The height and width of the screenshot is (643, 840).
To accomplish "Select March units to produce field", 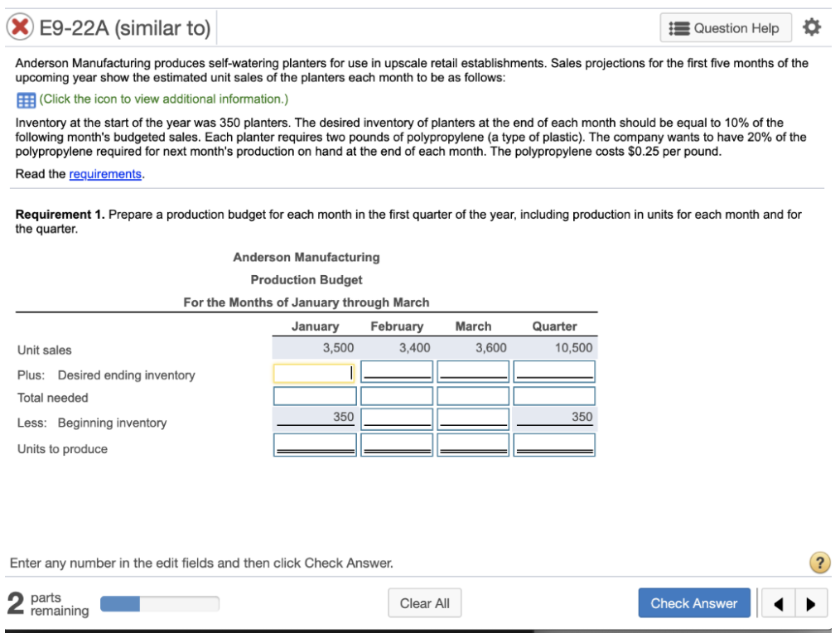I will point(473,445).
